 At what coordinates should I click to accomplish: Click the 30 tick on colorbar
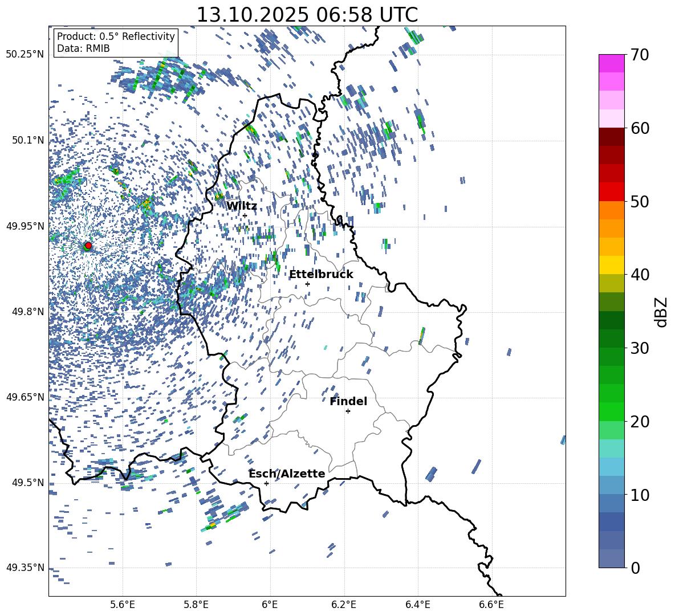640,348
